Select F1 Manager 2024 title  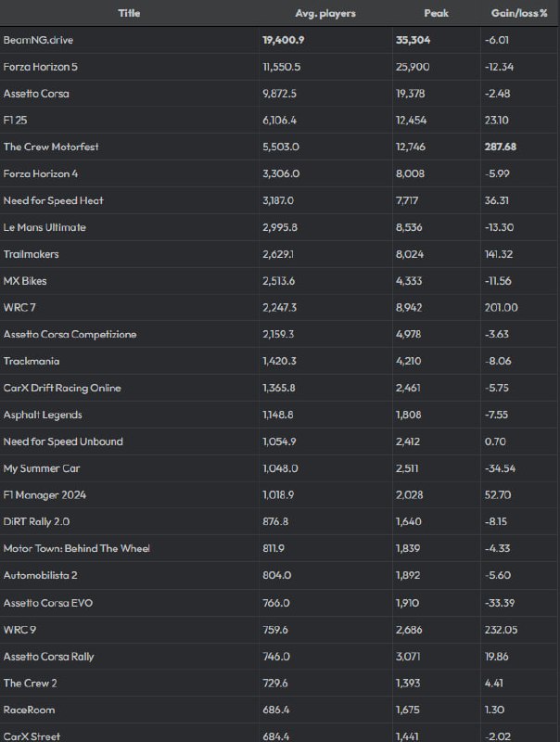tap(45, 495)
